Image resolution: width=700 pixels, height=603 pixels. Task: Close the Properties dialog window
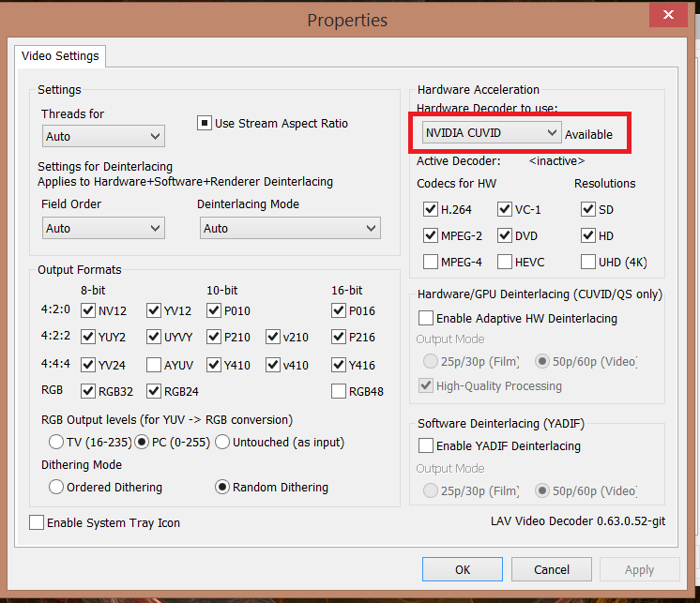pos(667,15)
